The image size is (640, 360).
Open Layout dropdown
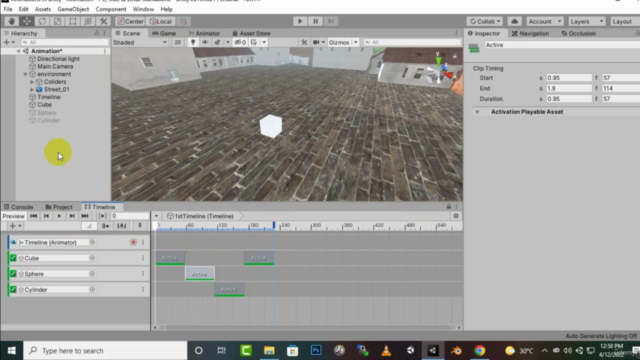(624, 21)
